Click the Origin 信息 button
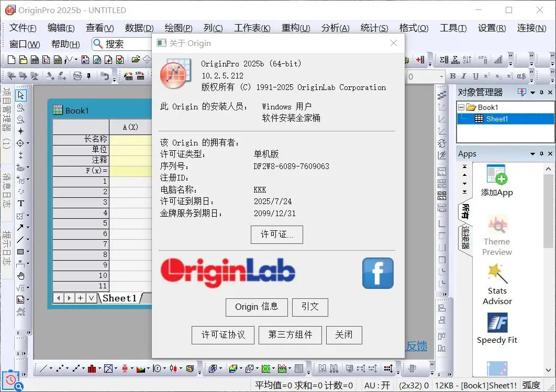The width and height of the screenshot is (556, 392). coord(257,307)
